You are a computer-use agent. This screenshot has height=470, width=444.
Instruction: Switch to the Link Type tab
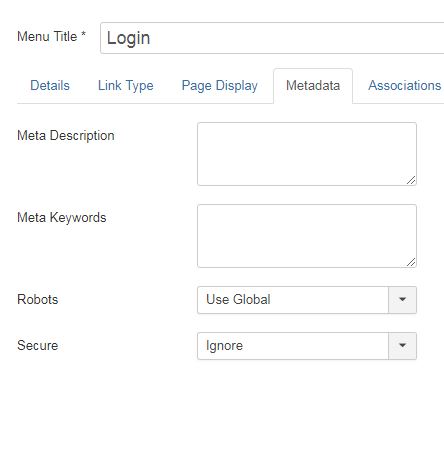[x=126, y=86]
